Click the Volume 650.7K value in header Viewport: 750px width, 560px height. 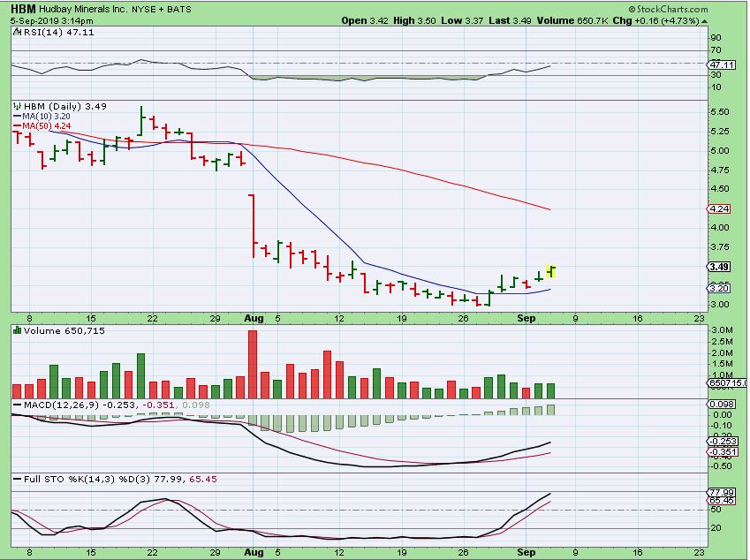572,20
